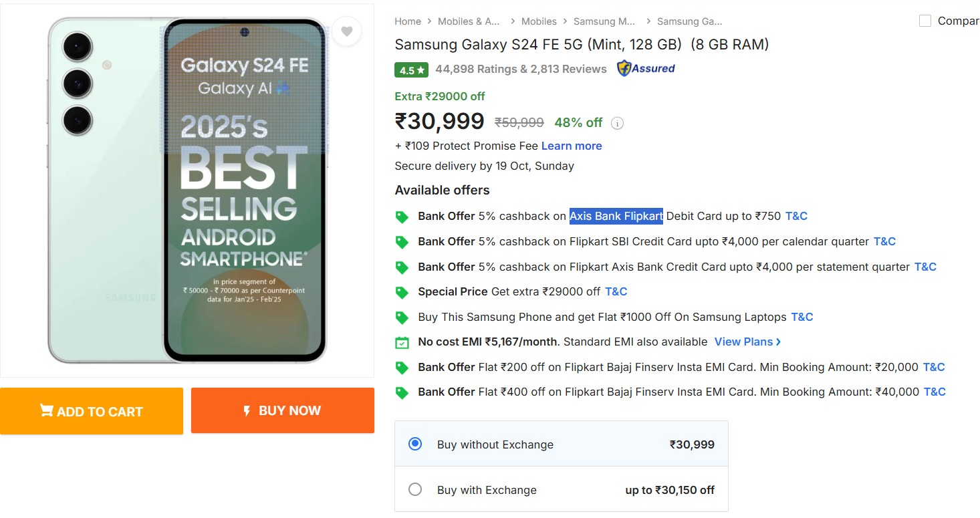
Task: Open the Home breadcrumb
Action: click(408, 21)
